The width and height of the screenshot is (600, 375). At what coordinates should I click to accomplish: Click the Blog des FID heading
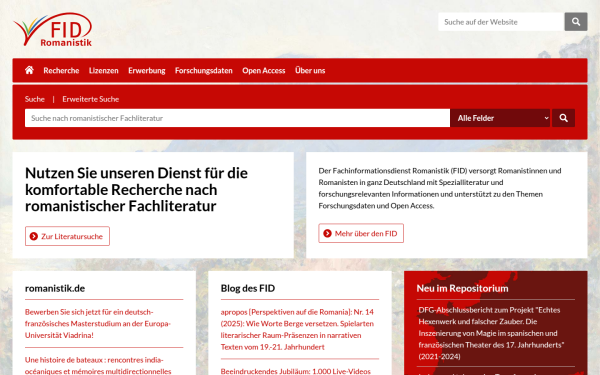[x=248, y=288]
